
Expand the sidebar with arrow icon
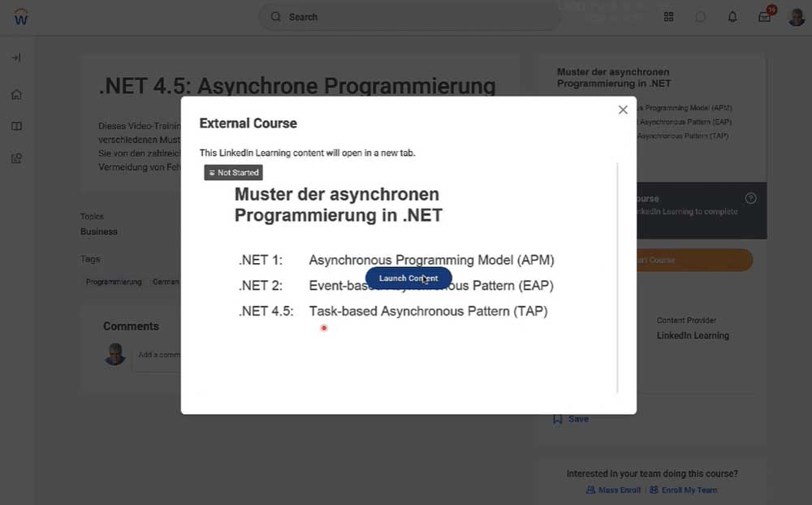coord(16,58)
